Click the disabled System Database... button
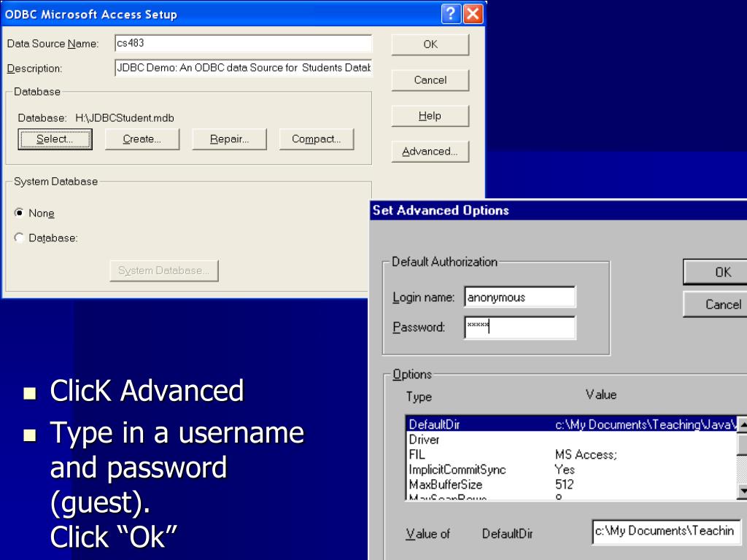Image resolution: width=747 pixels, height=560 pixels. tap(164, 271)
